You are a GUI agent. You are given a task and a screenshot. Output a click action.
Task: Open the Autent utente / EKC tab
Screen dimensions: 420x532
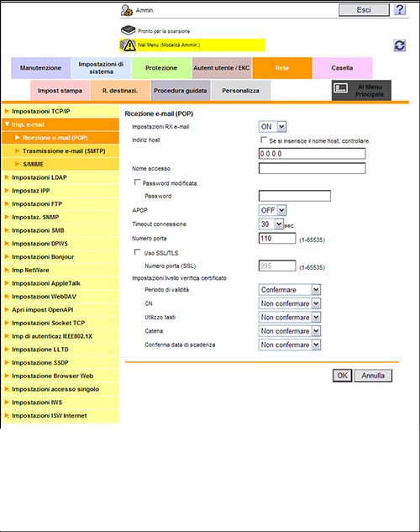click(222, 68)
